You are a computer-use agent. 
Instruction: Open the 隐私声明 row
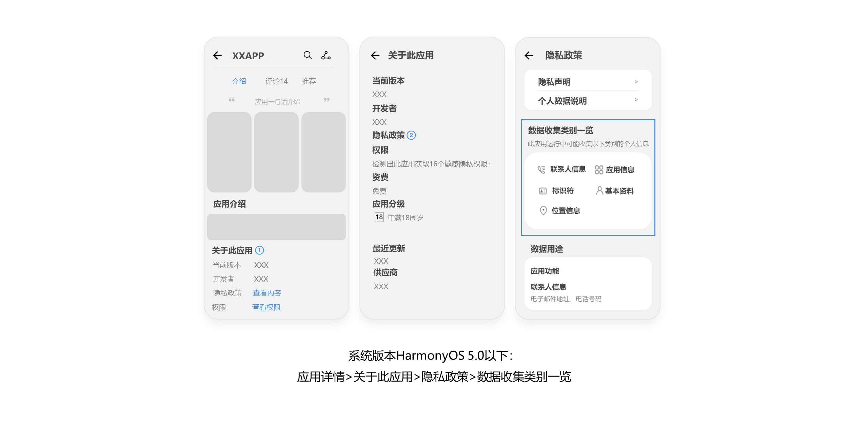(588, 82)
